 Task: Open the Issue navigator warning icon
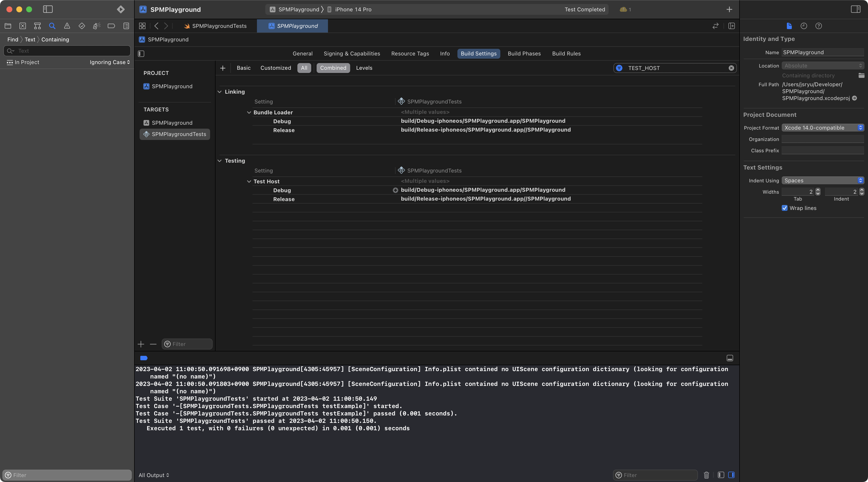pyautogui.click(x=67, y=26)
